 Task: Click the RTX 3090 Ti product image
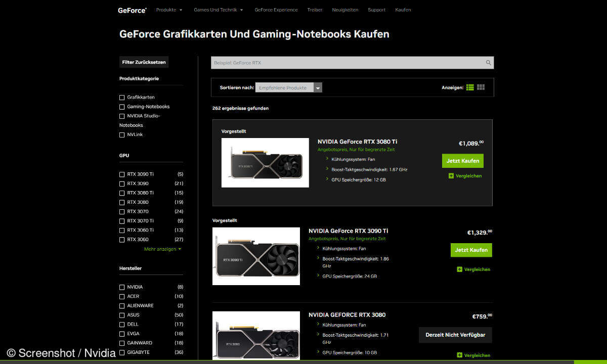(256, 256)
